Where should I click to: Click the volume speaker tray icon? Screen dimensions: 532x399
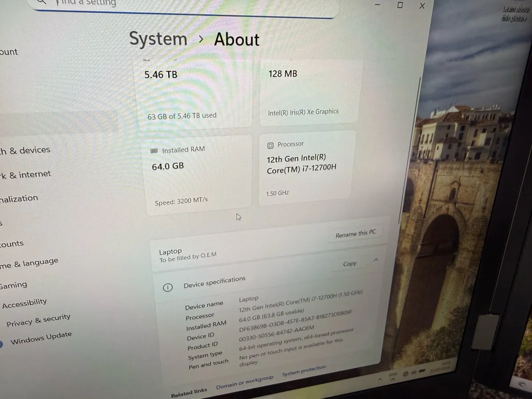(413, 372)
